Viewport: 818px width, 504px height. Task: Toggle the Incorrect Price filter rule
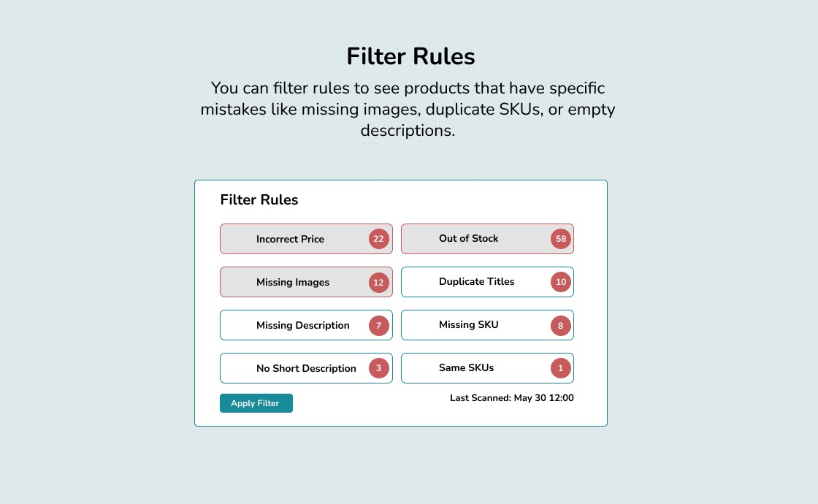pyautogui.click(x=306, y=239)
